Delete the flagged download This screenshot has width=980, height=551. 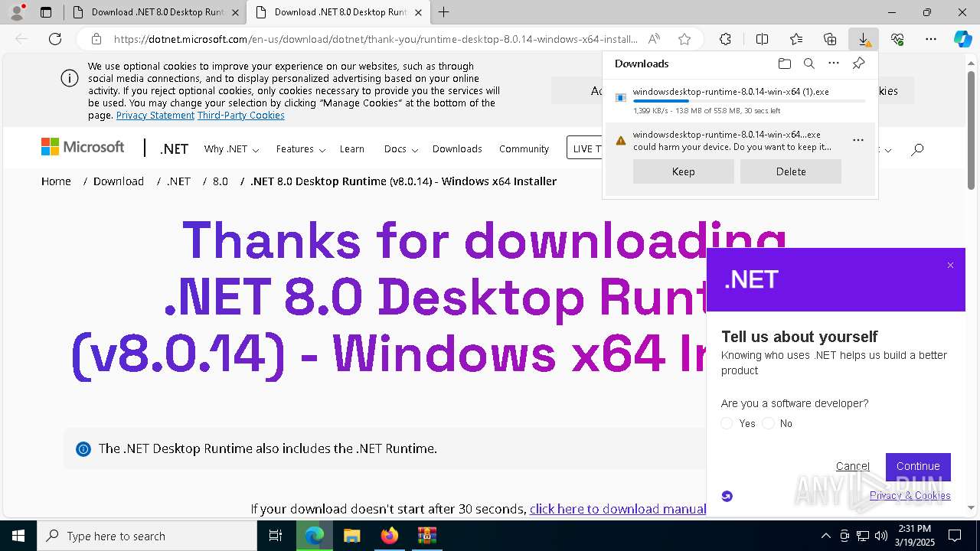(x=790, y=171)
